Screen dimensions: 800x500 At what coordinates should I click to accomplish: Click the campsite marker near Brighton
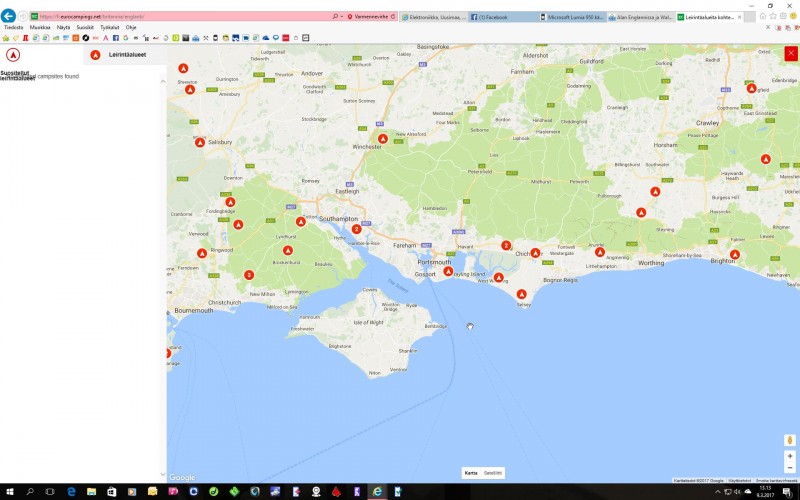[x=734, y=255]
